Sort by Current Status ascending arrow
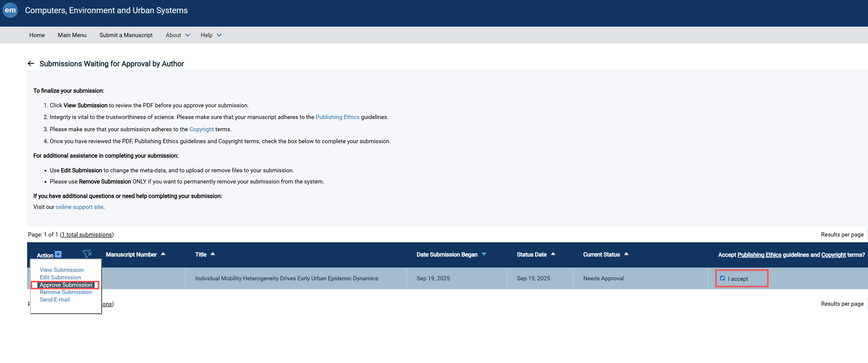 626,254
